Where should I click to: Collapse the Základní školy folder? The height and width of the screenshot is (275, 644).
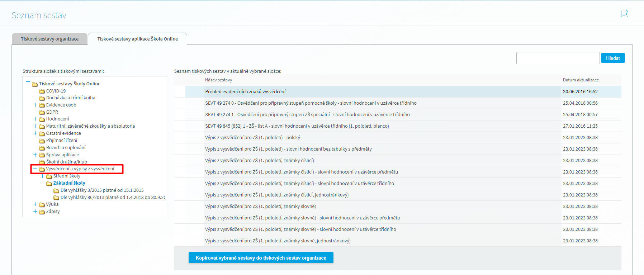tap(42, 183)
